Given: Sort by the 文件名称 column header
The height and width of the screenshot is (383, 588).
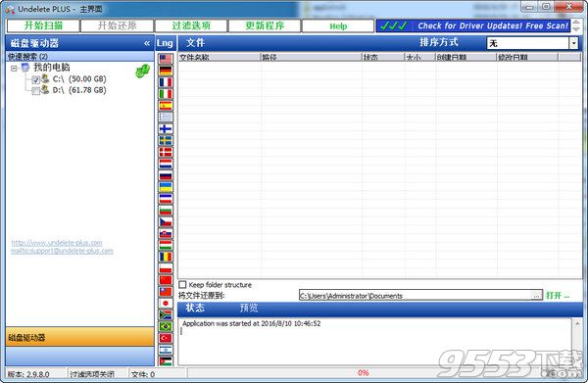Looking at the screenshot, I should [x=219, y=57].
